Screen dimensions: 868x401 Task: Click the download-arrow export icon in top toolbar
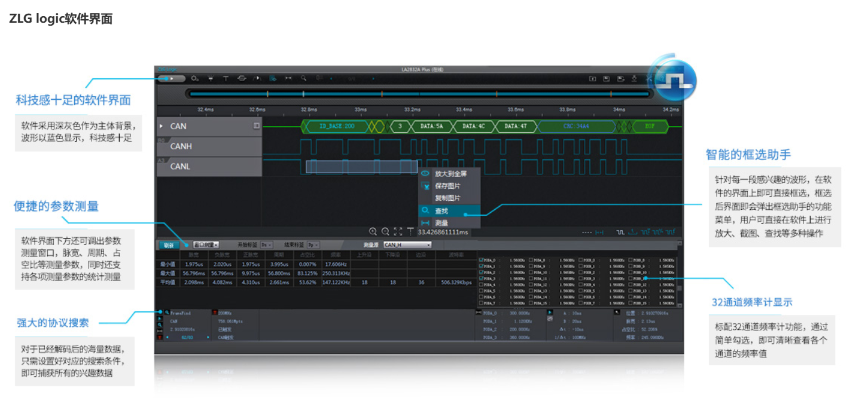tap(634, 78)
